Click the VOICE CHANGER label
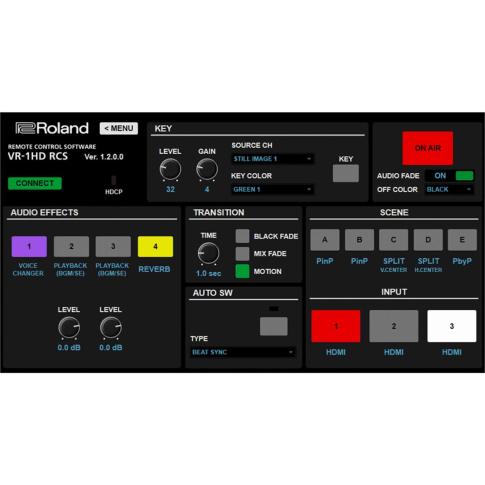 [28, 269]
